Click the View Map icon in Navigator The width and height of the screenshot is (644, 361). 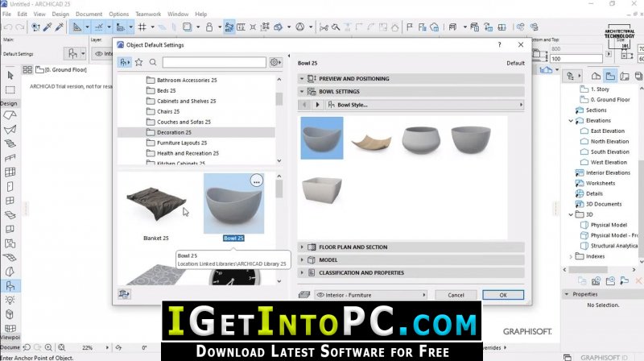610,76
